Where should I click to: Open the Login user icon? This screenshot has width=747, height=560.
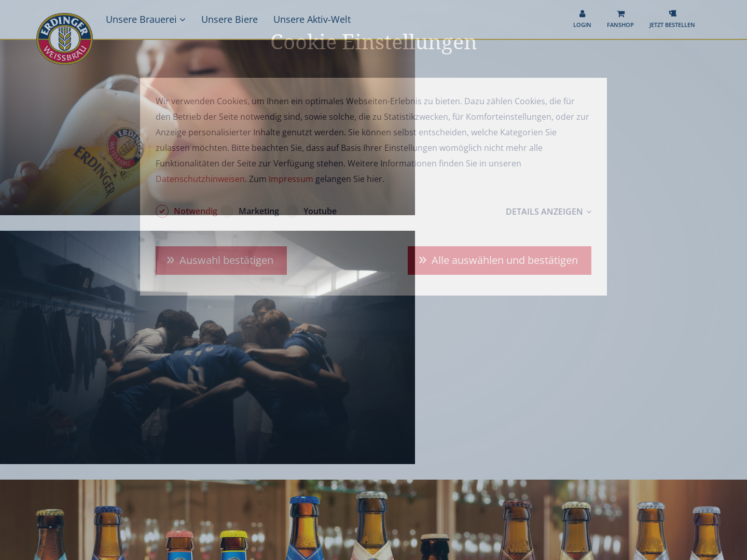click(582, 14)
